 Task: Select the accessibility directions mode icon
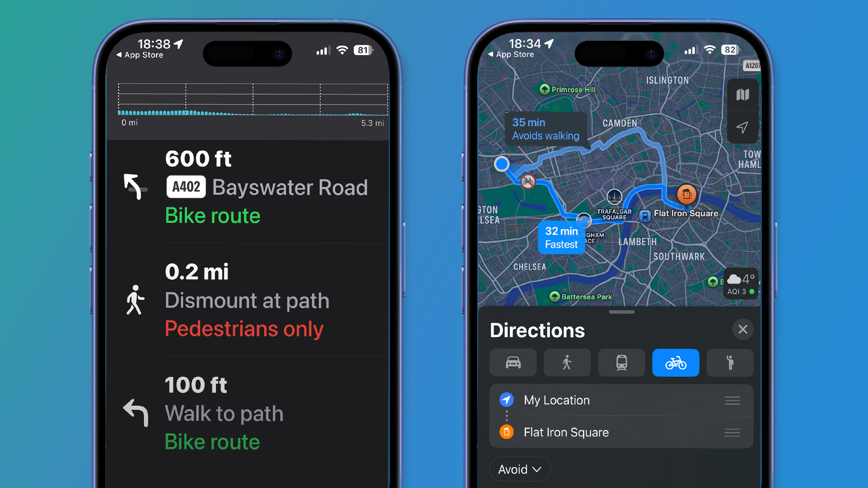729,363
